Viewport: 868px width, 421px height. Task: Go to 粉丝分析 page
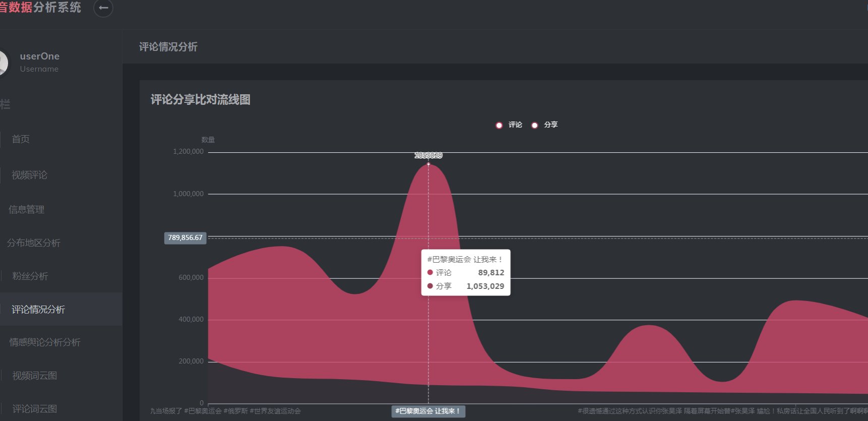pos(30,276)
